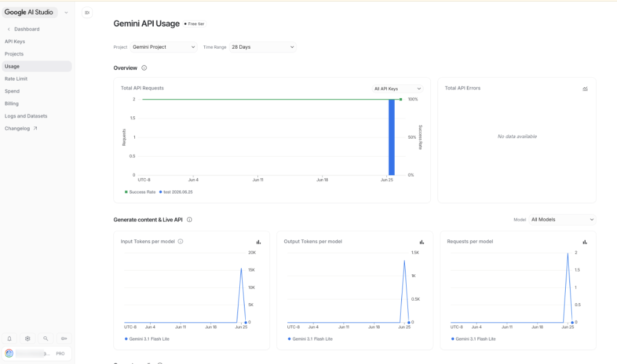
Task: Open the Gemini Project dropdown
Action: (x=164, y=47)
